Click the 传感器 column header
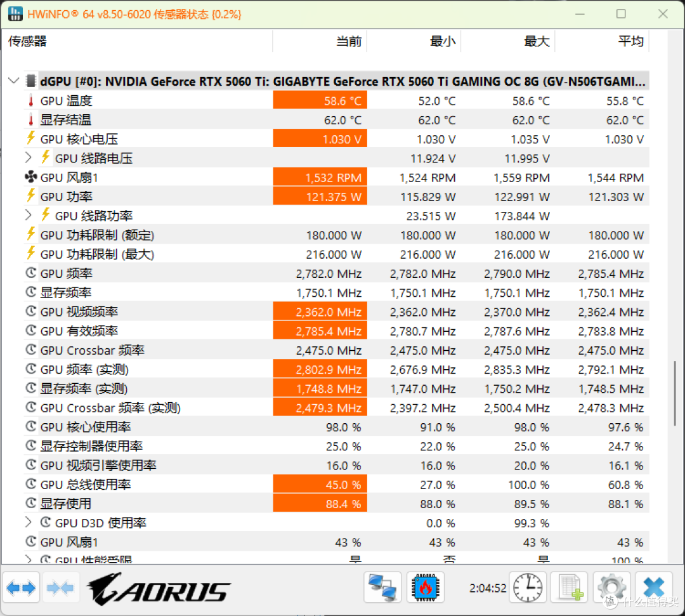Viewport: 685px width, 616px height. [x=137, y=41]
